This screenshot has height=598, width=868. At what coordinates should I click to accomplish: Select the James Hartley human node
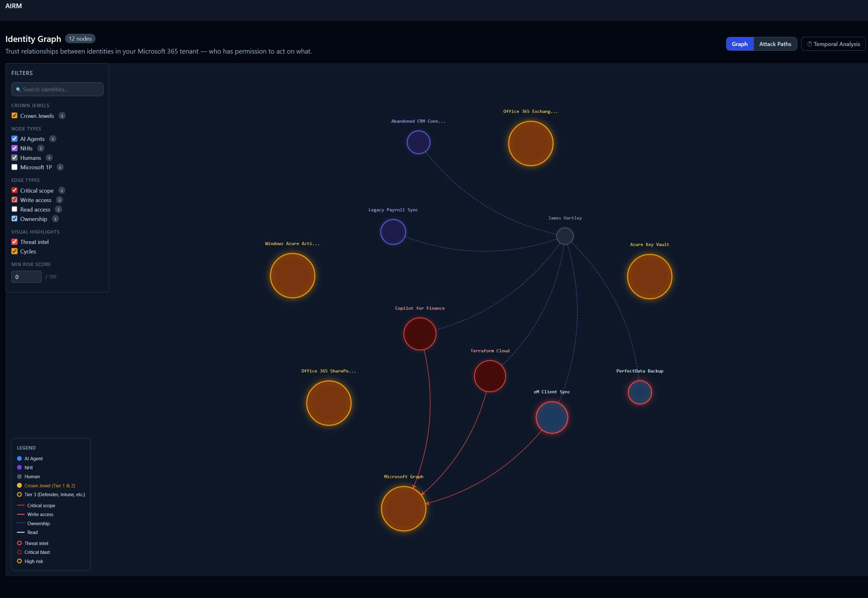(565, 236)
